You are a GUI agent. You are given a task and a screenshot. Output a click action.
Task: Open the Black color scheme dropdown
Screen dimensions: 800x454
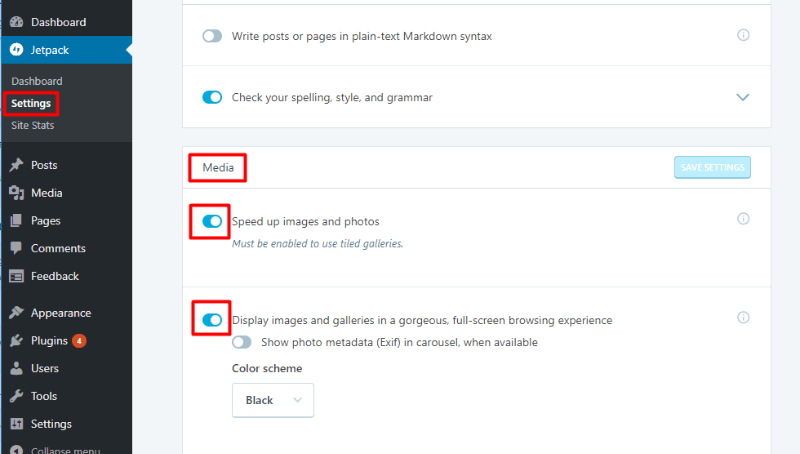click(273, 400)
